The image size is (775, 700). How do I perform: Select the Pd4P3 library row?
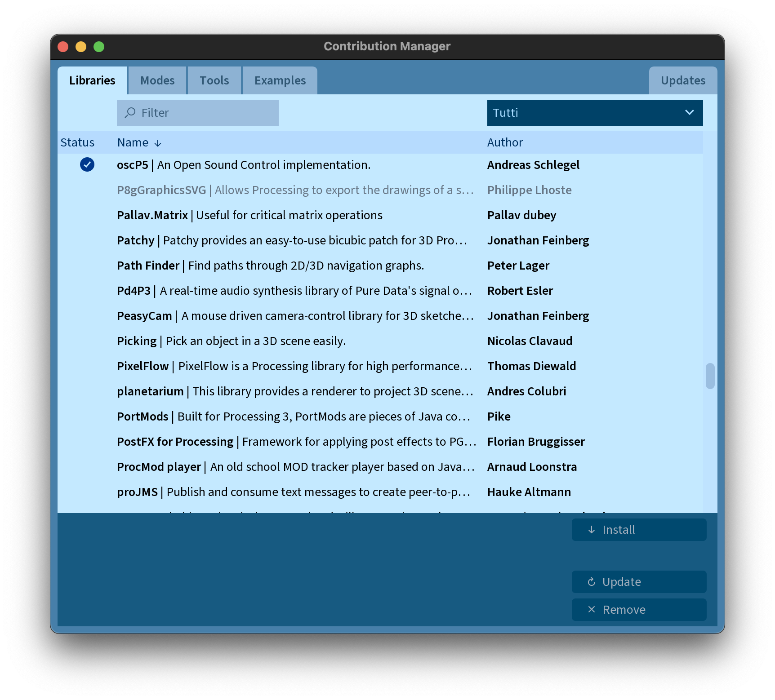[x=380, y=291]
